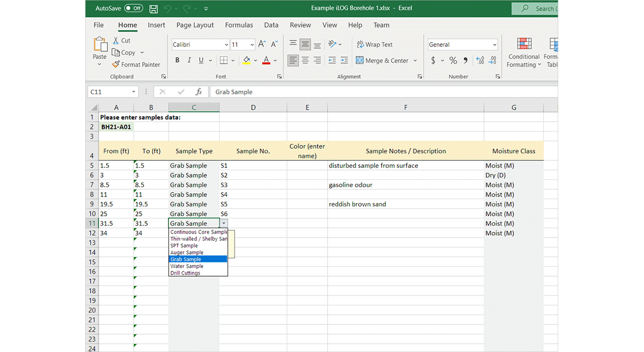This screenshot has height=352, width=644.
Task: Click the Percent Style icon
Action: click(x=453, y=60)
